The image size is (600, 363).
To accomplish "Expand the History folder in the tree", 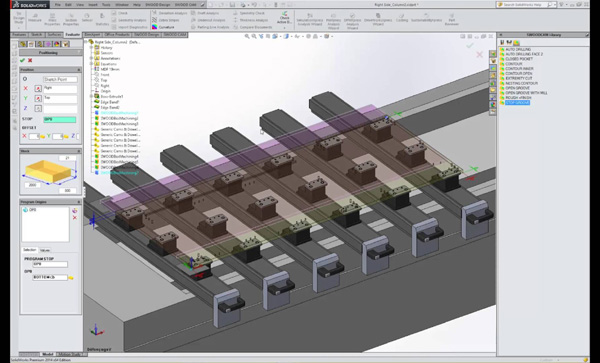I will click(x=91, y=48).
